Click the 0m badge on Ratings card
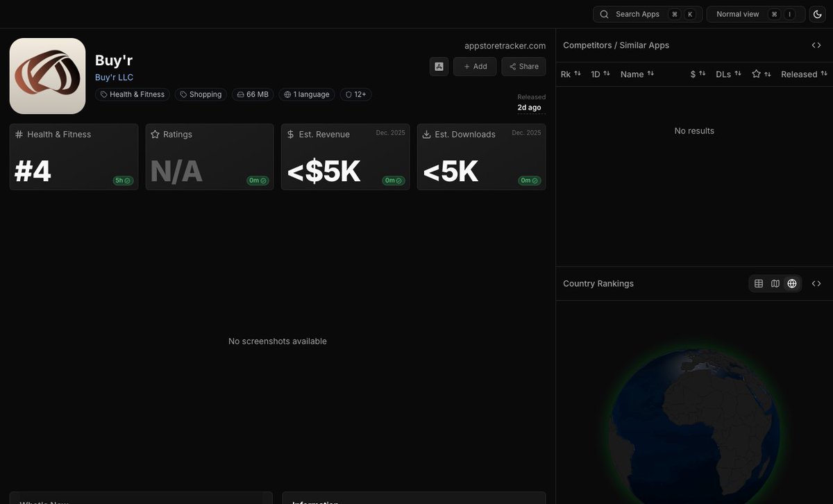Image resolution: width=833 pixels, height=504 pixels. 258,180
